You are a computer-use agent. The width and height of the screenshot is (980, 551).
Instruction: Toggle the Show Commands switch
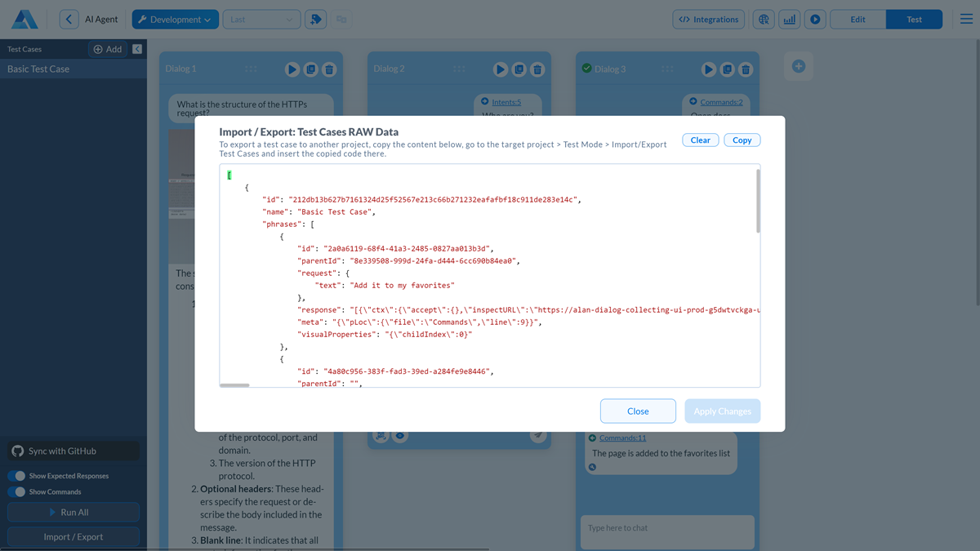pos(16,492)
